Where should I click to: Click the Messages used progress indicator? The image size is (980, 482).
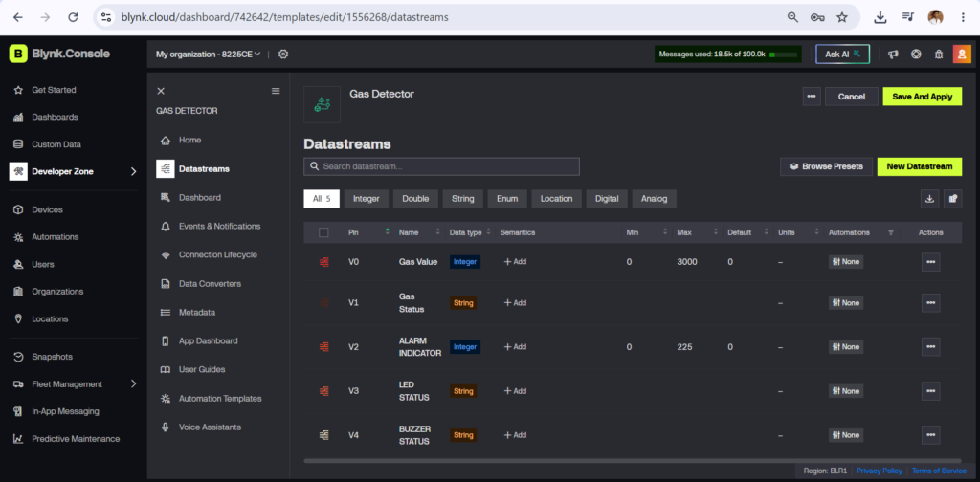(728, 55)
